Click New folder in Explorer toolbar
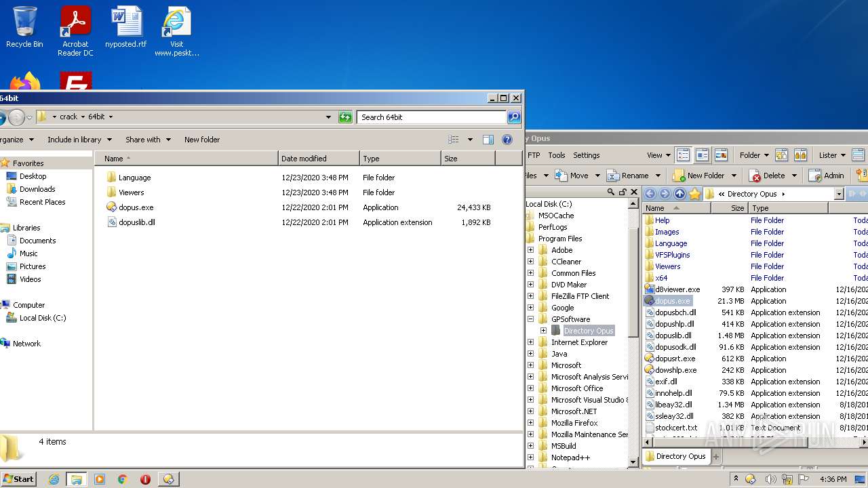Image resolution: width=868 pixels, height=488 pixels. 202,140
